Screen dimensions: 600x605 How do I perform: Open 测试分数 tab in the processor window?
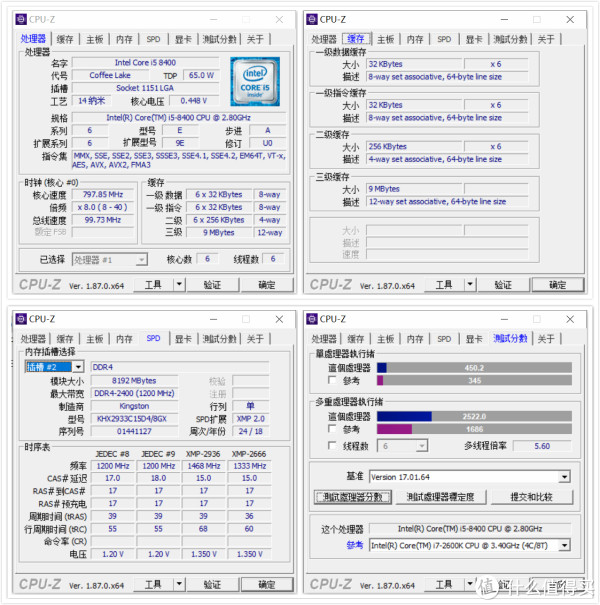(x=219, y=39)
